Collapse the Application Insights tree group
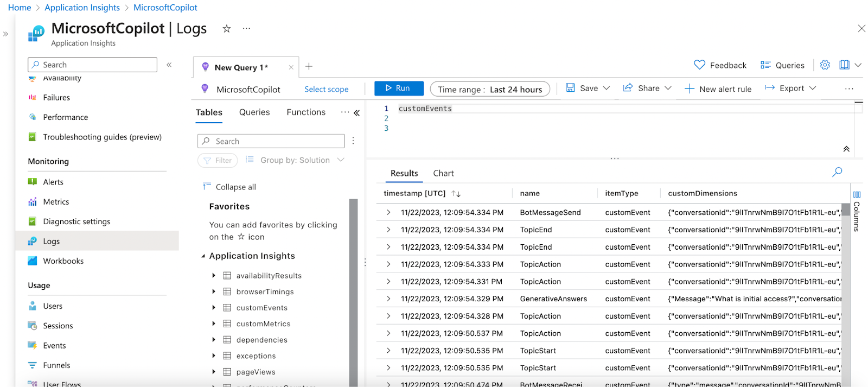868x387 pixels. tap(203, 256)
